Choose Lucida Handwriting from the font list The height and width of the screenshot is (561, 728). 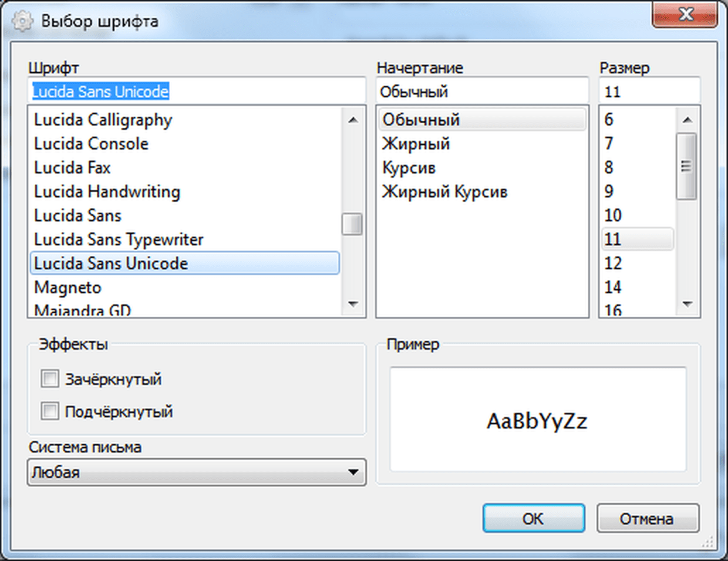pyautogui.click(x=107, y=192)
